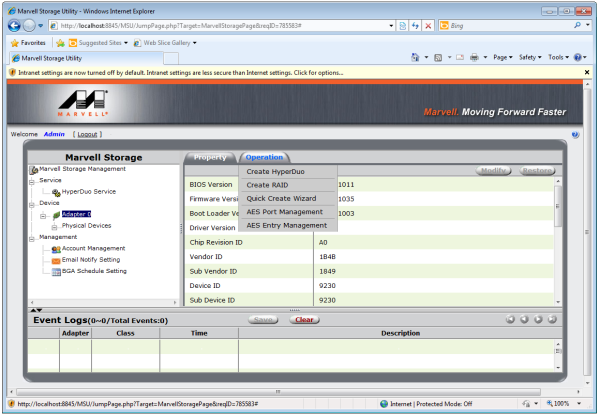The width and height of the screenshot is (600, 417).
Task: Open the Safety menu
Action: [x=530, y=57]
